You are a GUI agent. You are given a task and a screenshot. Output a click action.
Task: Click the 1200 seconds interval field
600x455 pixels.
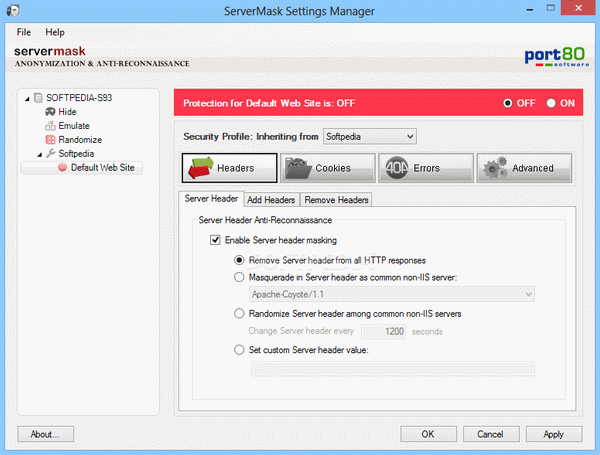coord(383,331)
